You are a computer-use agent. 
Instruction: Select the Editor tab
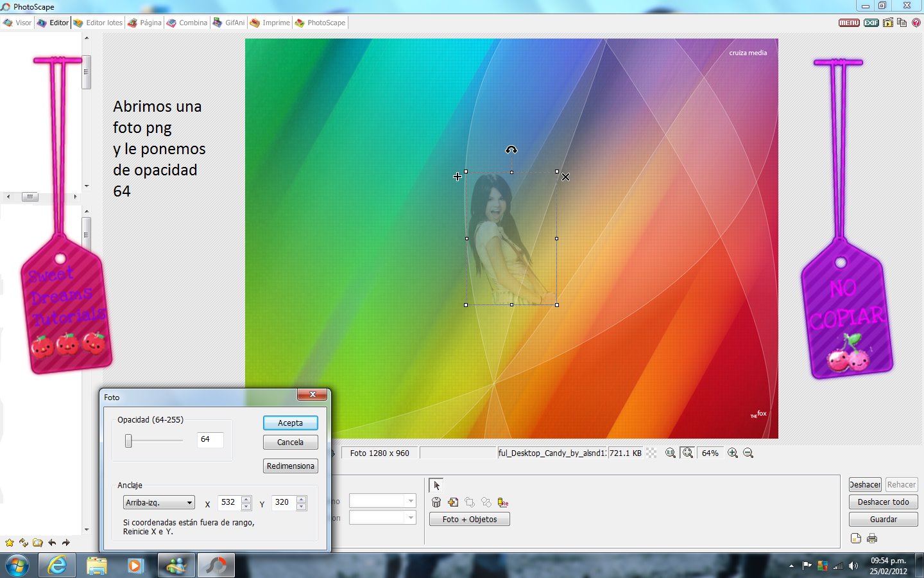[53, 22]
